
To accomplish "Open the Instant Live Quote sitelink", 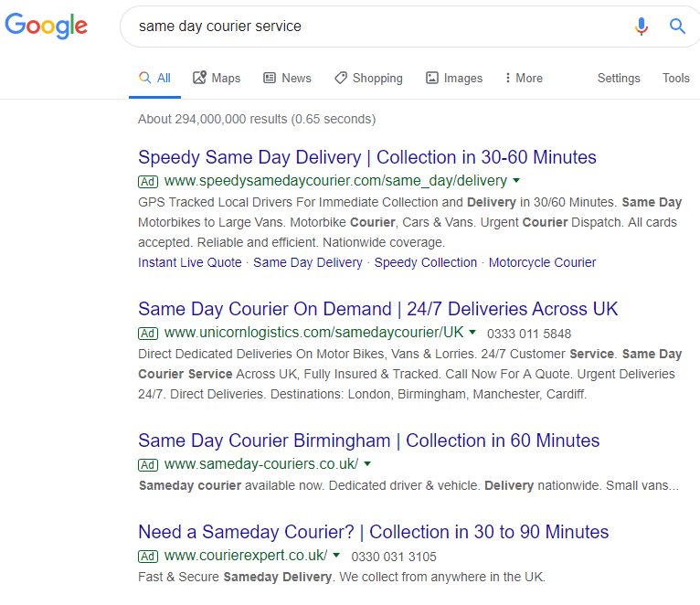I will pyautogui.click(x=190, y=262).
